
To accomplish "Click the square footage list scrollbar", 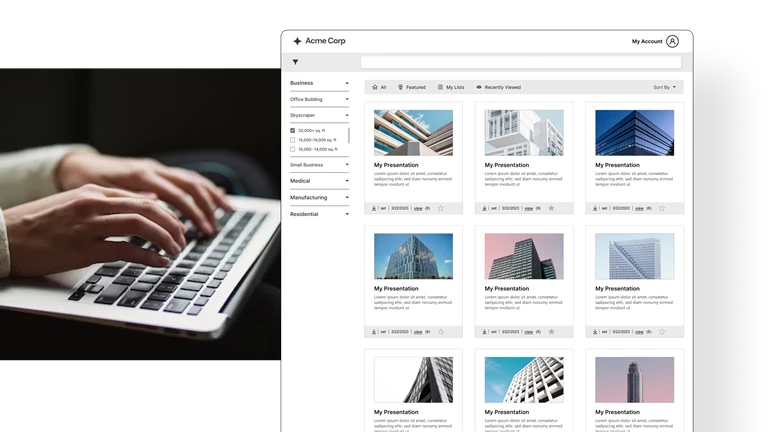I will click(349, 135).
